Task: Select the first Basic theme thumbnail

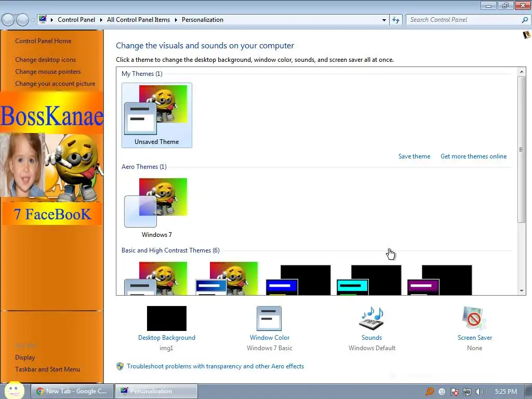Action: tap(156, 278)
